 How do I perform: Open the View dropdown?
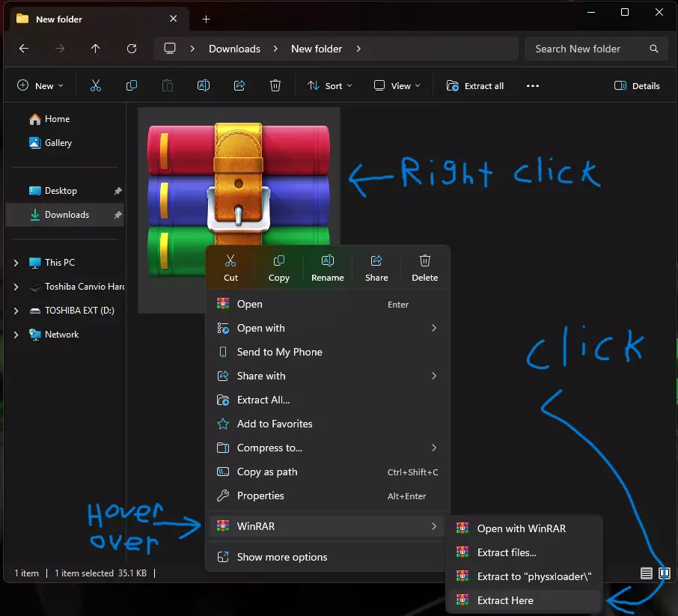(397, 85)
